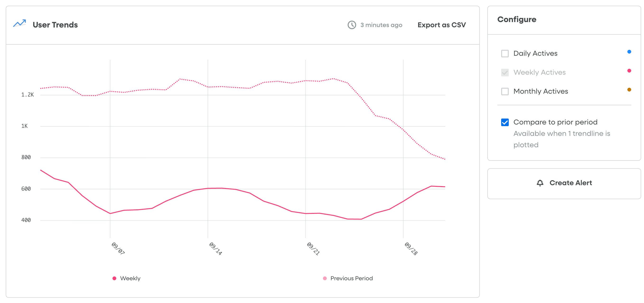This screenshot has width=644, height=303.
Task: Click the 09/07 date label on x-axis
Action: coord(118,248)
